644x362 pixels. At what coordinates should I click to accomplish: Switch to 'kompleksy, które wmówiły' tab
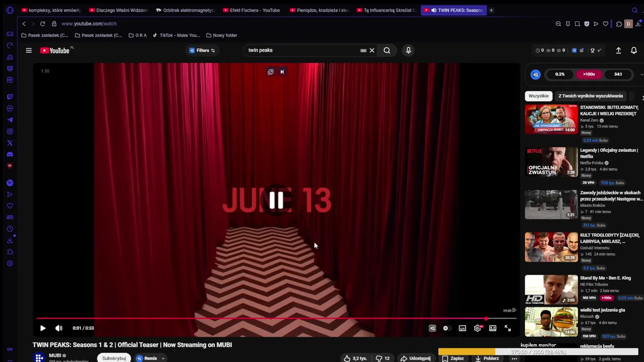point(51,10)
